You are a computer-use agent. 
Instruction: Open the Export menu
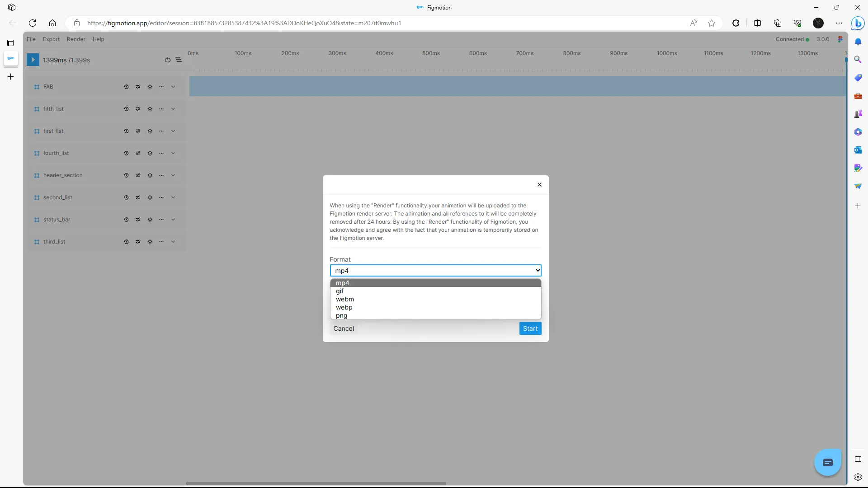pyautogui.click(x=51, y=39)
